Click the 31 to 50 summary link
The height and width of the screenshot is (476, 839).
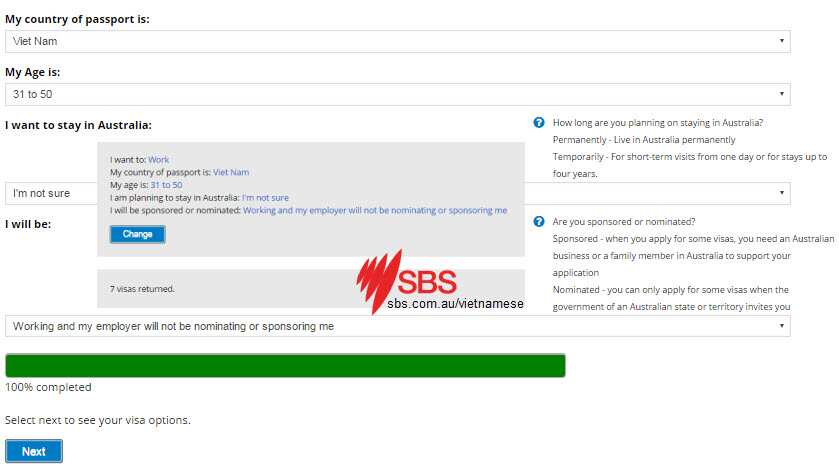(166, 185)
